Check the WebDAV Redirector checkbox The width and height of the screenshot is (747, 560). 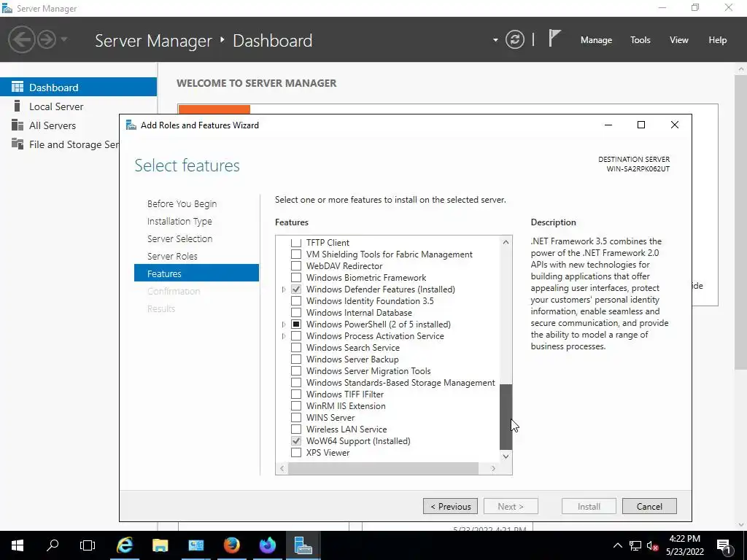(296, 265)
